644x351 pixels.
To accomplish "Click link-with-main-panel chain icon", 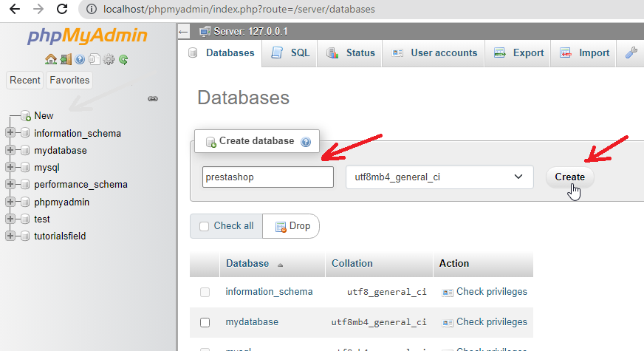I will (x=153, y=98).
